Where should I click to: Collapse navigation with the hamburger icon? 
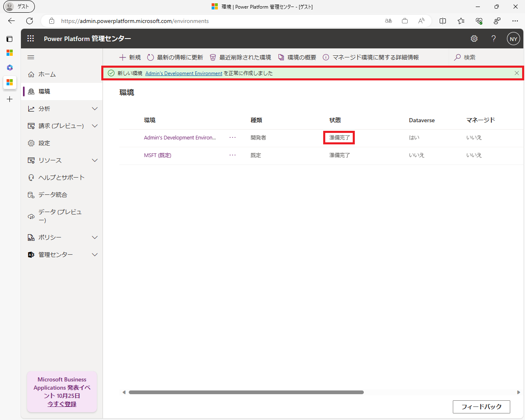31,57
